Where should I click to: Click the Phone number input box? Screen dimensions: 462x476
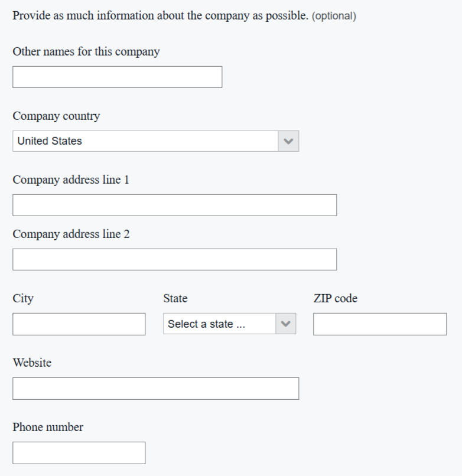[x=79, y=452]
